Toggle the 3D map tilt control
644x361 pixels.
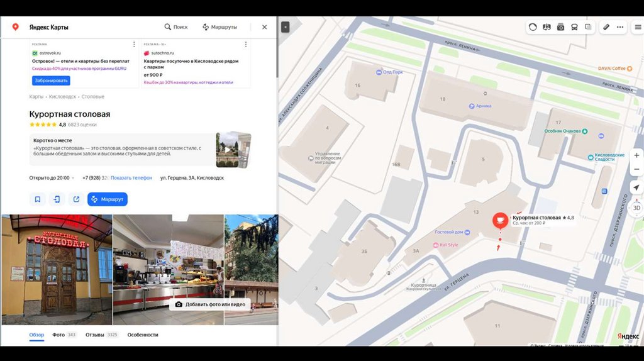click(x=636, y=208)
